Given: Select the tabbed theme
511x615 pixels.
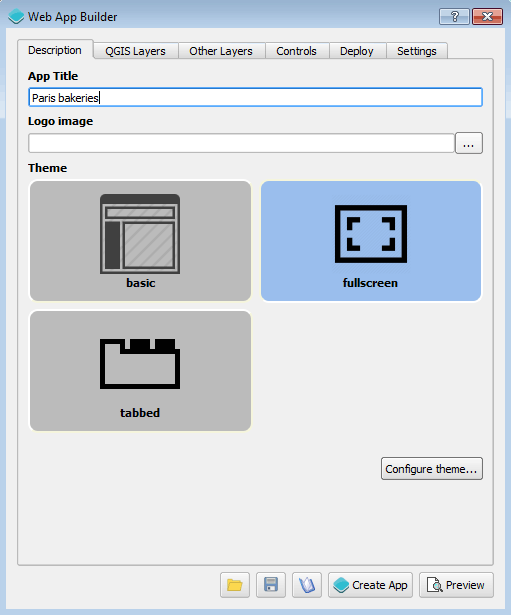Looking at the screenshot, I should [140, 371].
